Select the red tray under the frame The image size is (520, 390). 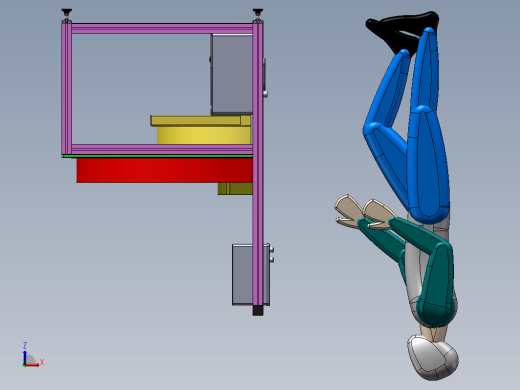(164, 170)
